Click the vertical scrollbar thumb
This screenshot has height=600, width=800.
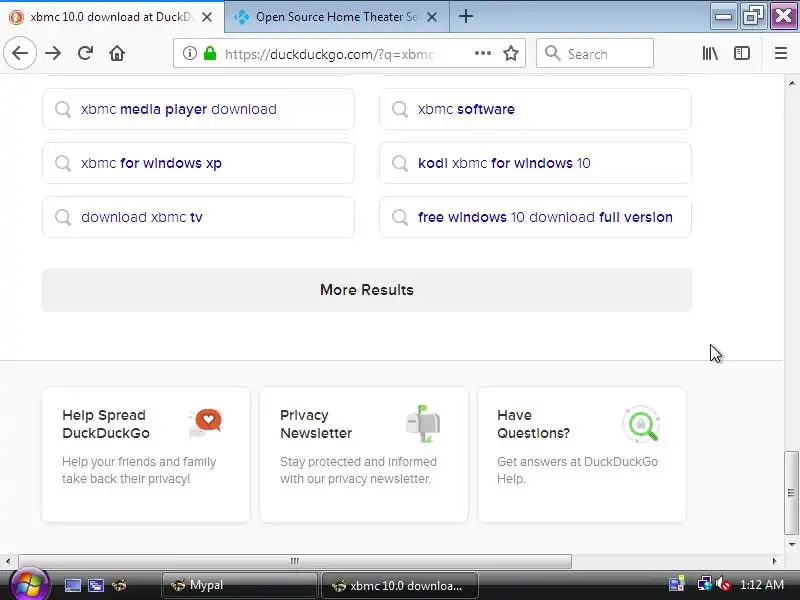(x=791, y=493)
